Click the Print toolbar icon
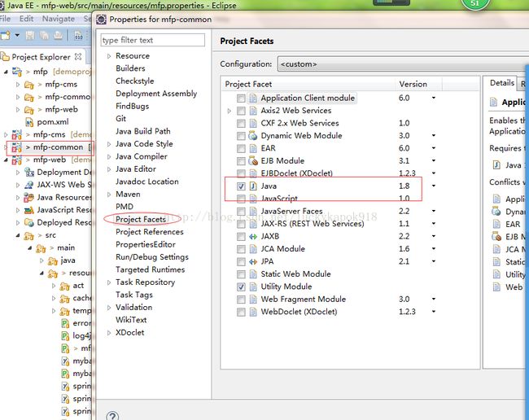 (59, 35)
